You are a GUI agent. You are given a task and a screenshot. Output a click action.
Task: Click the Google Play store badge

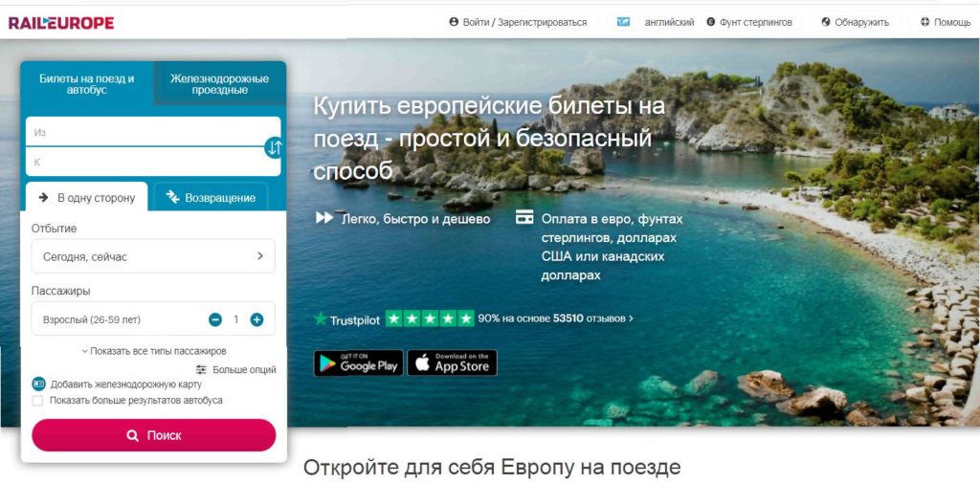point(358,362)
